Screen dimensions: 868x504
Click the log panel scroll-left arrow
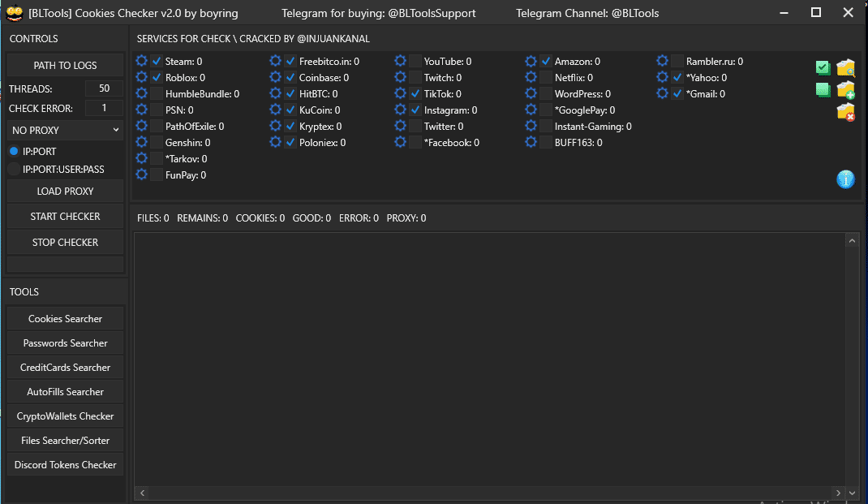coord(142,493)
